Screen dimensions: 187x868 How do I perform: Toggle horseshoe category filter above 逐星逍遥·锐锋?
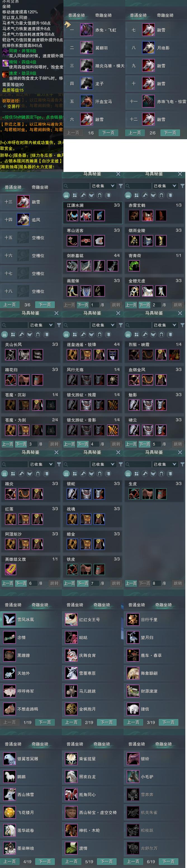point(100,334)
